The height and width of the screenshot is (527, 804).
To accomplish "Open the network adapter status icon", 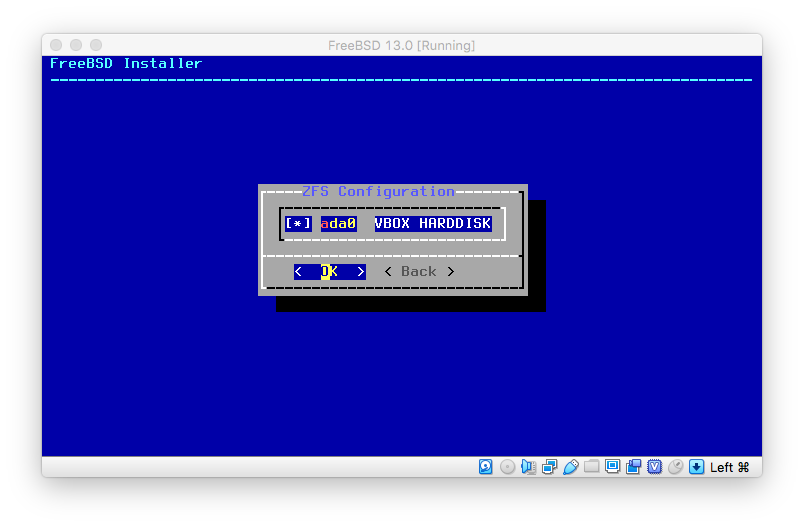I will [550, 467].
